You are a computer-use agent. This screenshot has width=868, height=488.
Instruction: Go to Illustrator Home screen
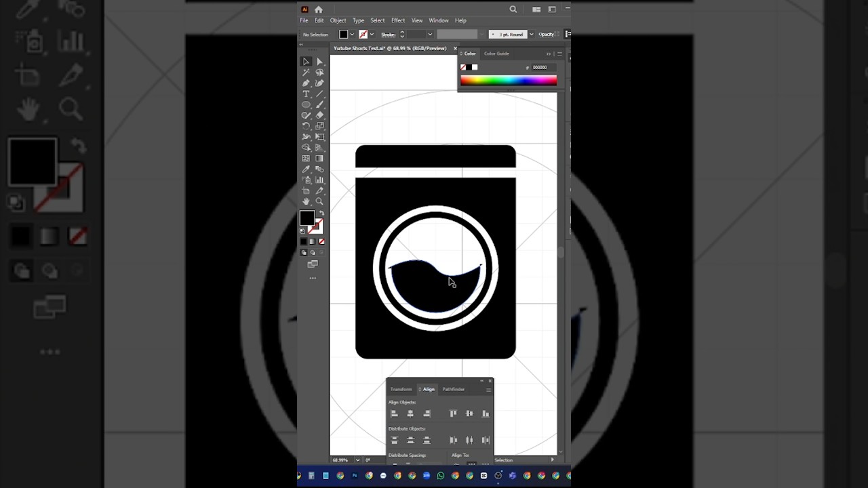pos(319,9)
